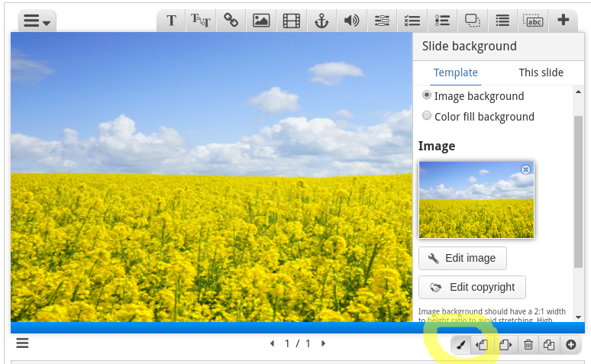The width and height of the screenshot is (591, 364).
Task: Switch to the Template tab
Action: point(455,72)
